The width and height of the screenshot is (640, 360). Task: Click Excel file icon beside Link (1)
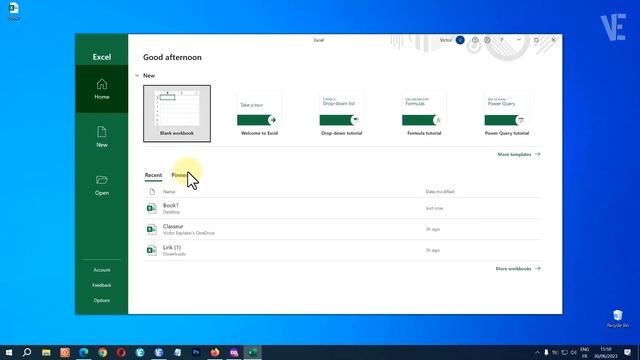[x=151, y=250]
